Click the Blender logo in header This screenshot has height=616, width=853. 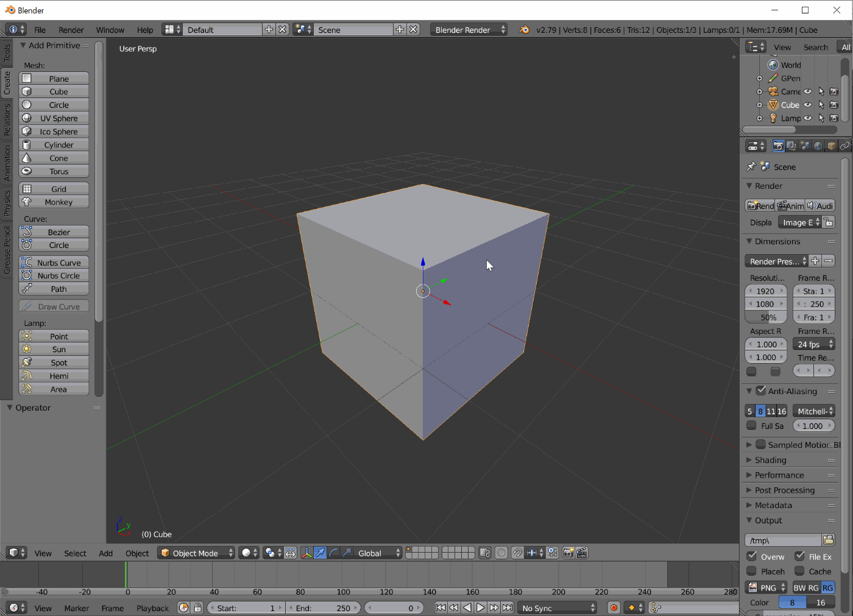tap(525, 29)
